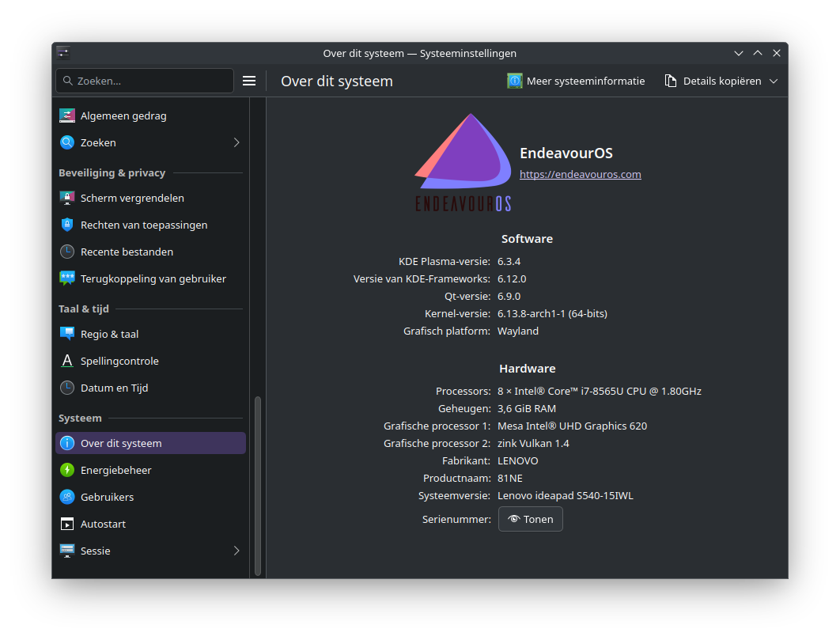Click Terugkoppeling van gebruiker icon
Viewport: 840px width, 640px height.
coord(67,278)
